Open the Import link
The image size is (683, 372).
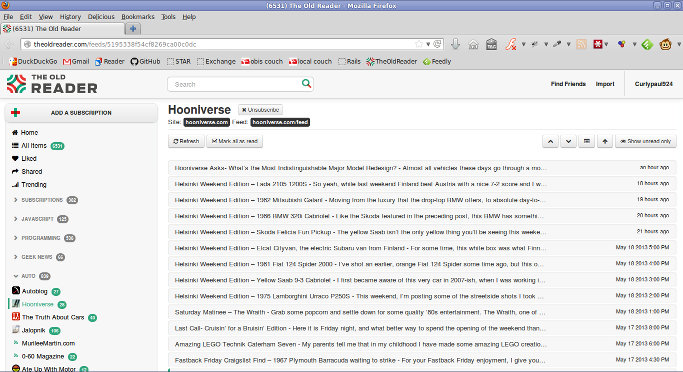click(605, 84)
